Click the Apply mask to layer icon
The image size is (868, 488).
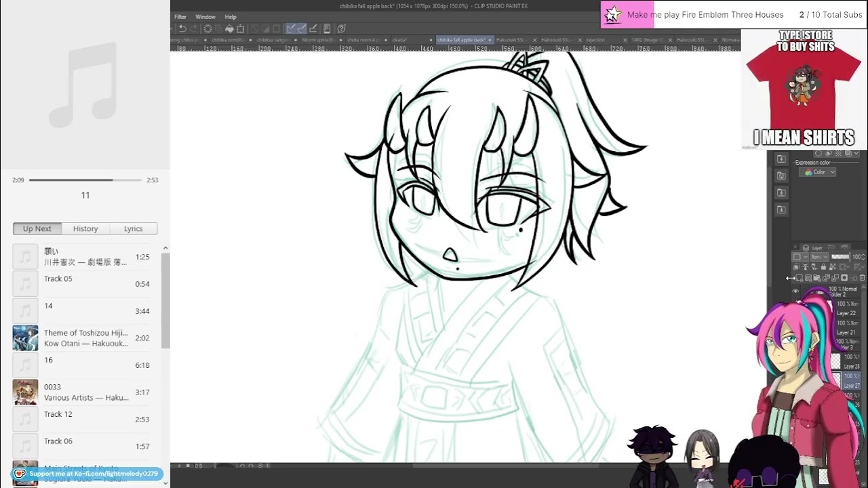(x=853, y=278)
